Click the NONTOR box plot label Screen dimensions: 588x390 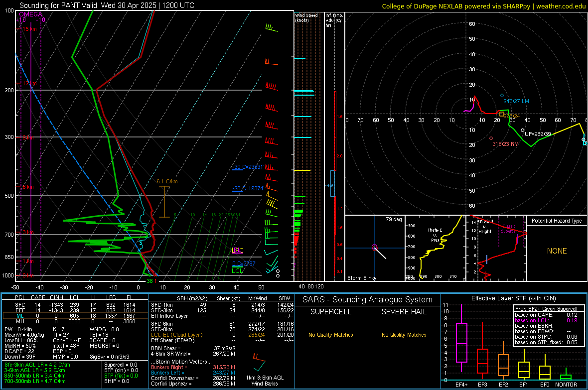[566, 385]
